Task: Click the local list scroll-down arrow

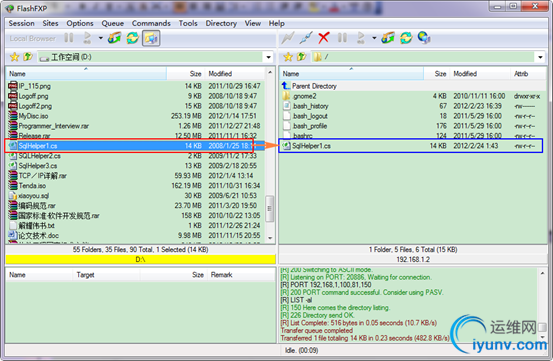Action: coord(270,238)
